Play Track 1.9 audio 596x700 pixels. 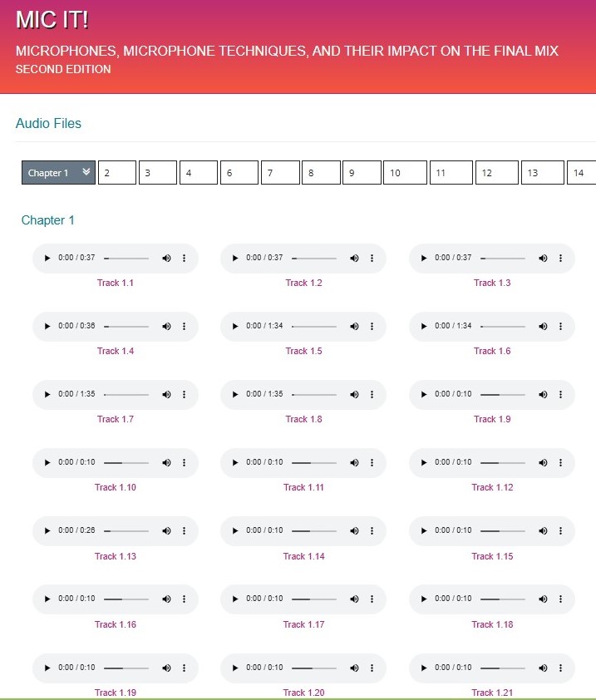click(424, 395)
